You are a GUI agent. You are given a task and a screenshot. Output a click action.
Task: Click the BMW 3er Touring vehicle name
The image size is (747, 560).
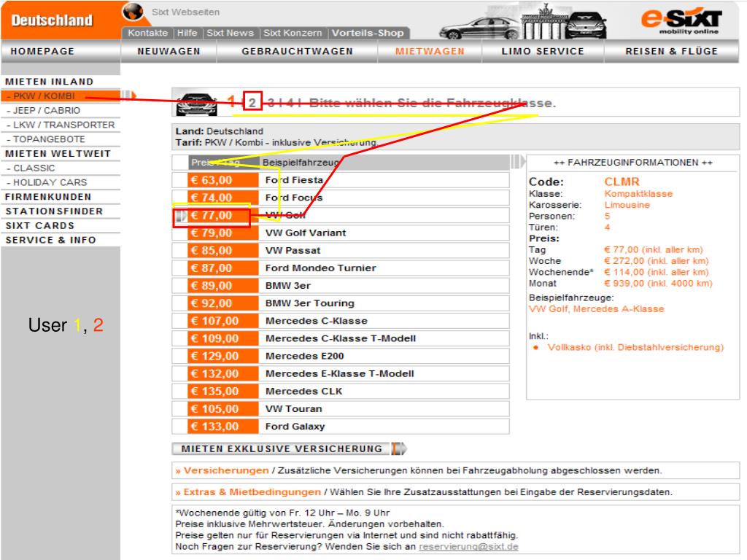point(309,303)
